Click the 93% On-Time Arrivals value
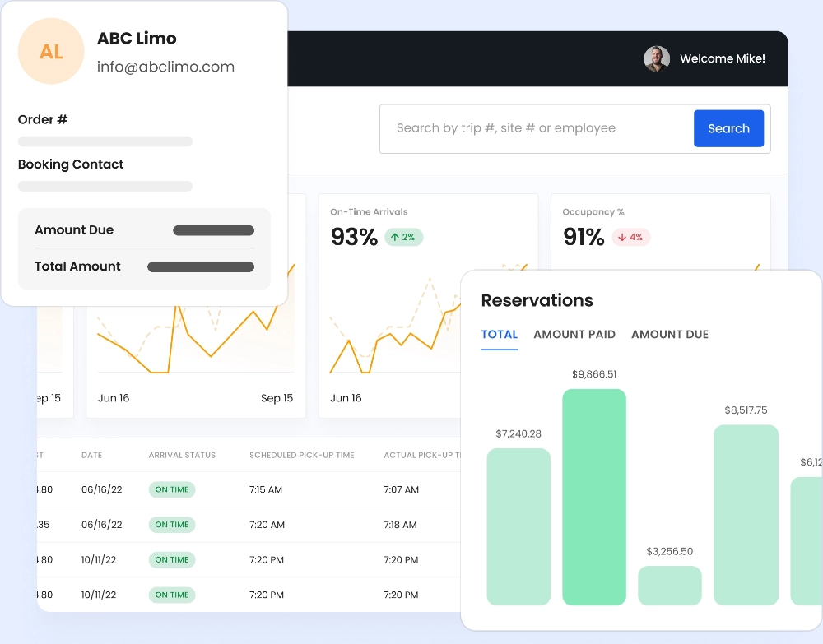823x644 pixels. click(354, 237)
